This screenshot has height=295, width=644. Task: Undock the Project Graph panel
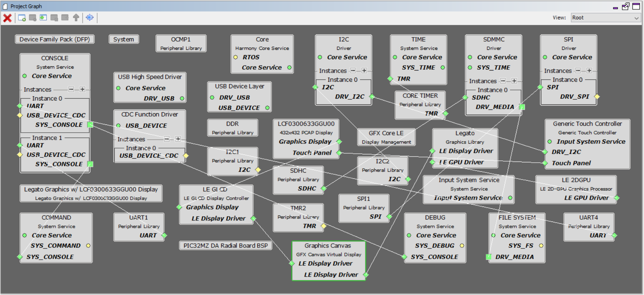click(x=626, y=6)
